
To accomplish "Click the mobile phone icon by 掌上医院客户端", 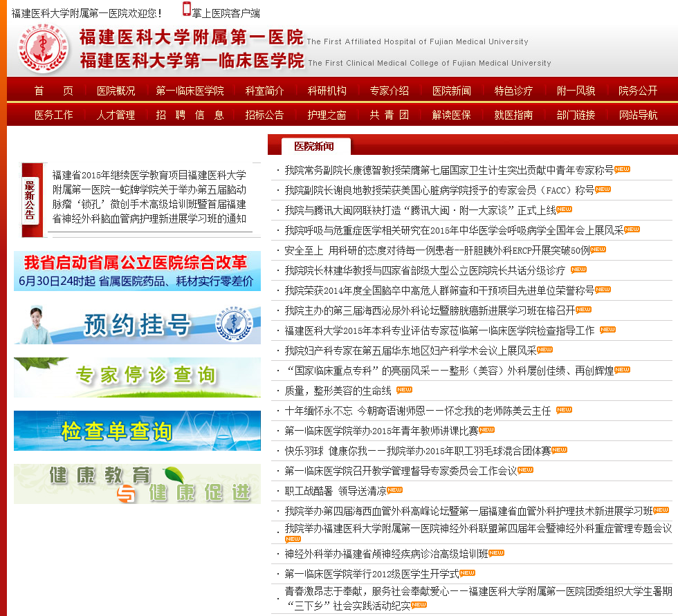I will pyautogui.click(x=187, y=10).
